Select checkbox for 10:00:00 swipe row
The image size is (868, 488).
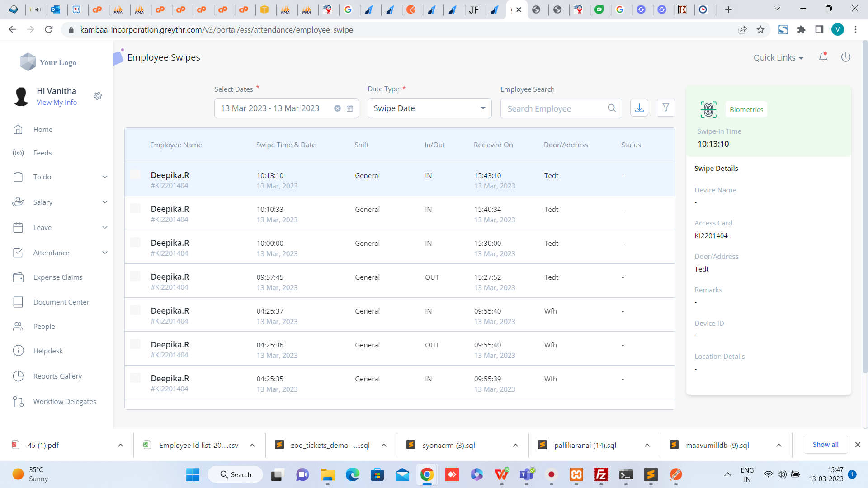pos(135,243)
